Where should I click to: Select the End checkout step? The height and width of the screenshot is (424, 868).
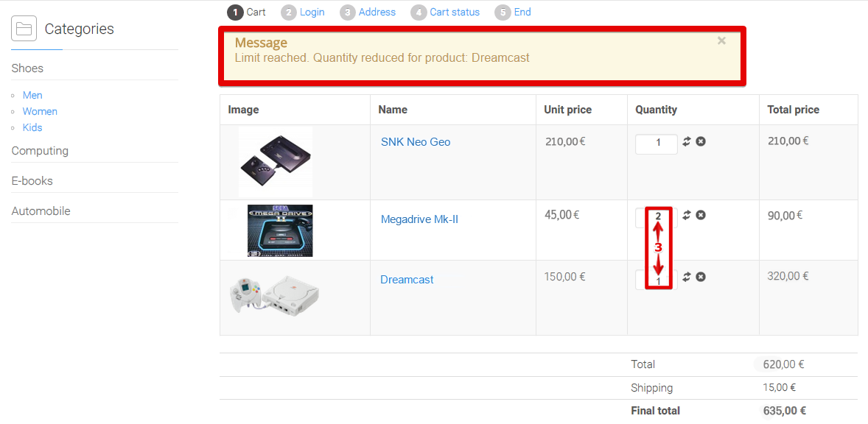513,13
